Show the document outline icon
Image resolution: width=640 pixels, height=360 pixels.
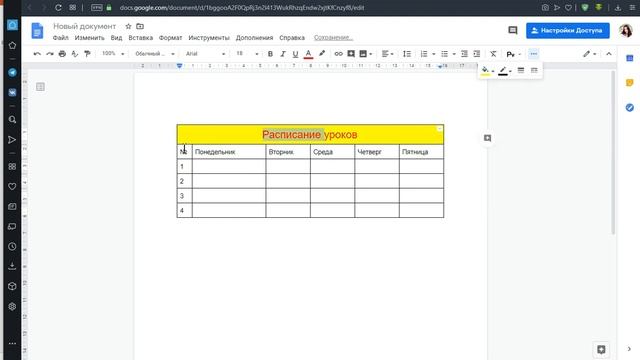[x=40, y=87]
